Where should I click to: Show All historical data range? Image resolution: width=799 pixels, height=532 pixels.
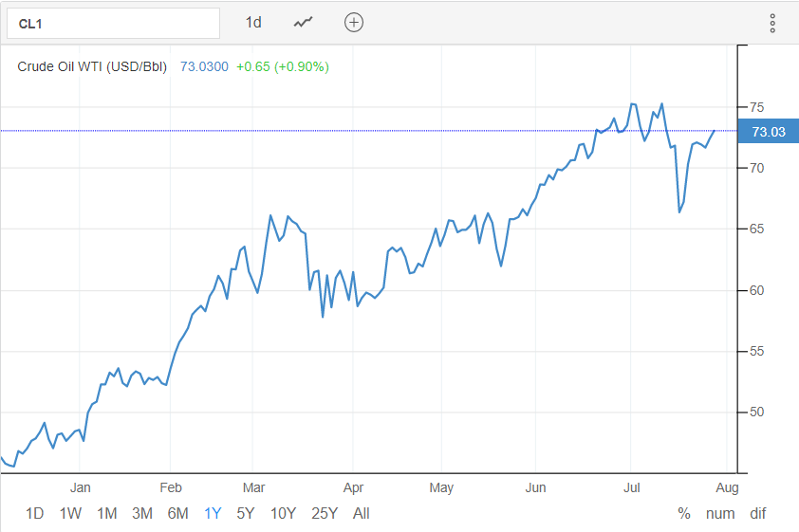coord(361,514)
